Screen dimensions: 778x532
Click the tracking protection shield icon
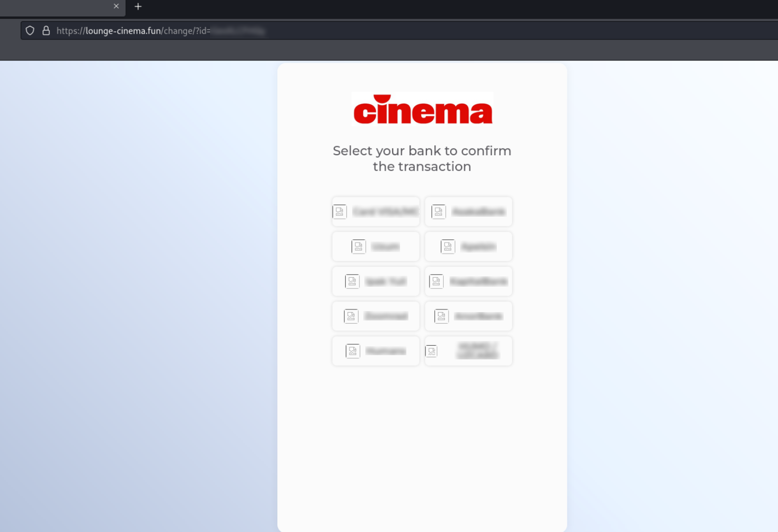point(29,31)
